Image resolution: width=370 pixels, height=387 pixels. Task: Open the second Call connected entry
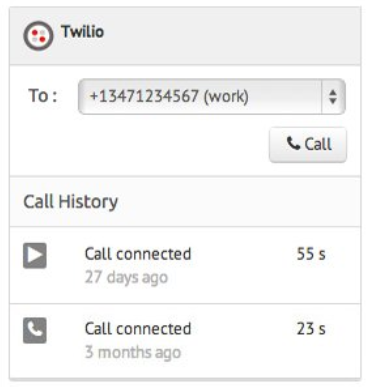pos(138,329)
